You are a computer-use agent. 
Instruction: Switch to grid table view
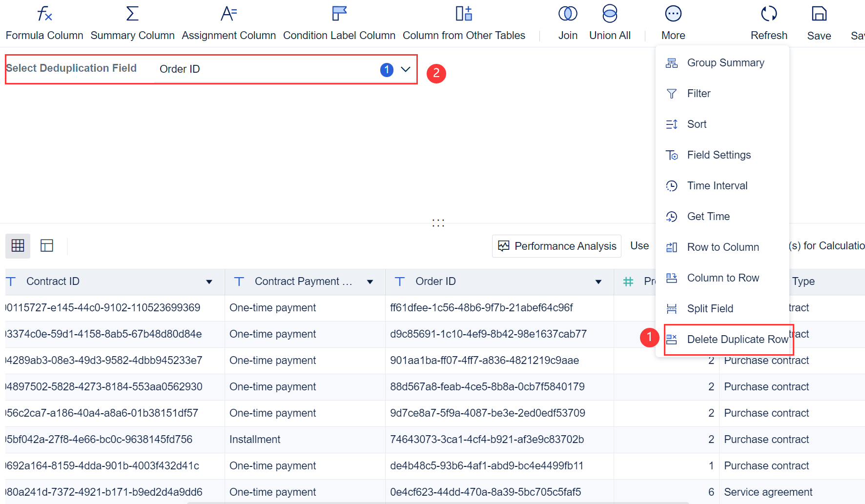coord(18,246)
